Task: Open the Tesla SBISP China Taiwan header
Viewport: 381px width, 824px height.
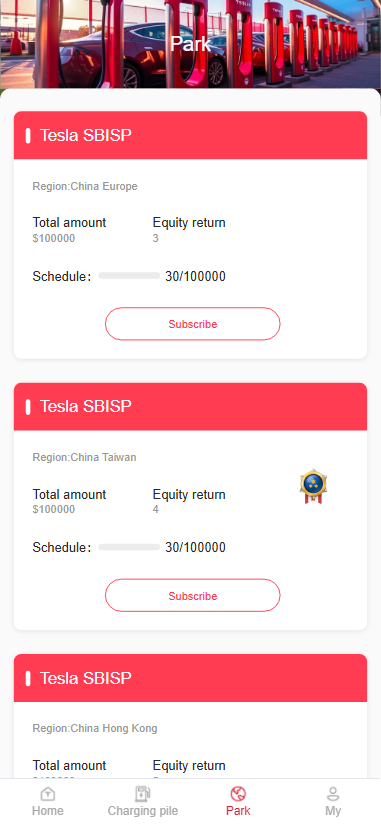Action: [x=190, y=406]
